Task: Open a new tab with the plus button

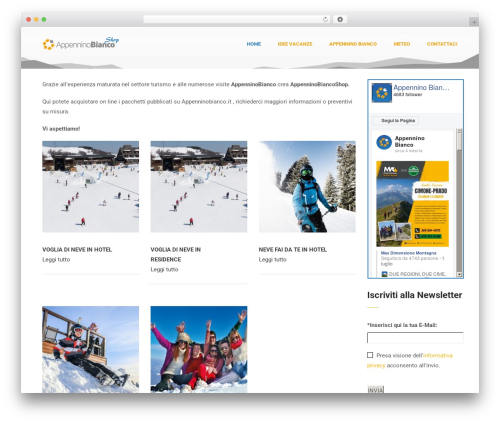Action: click(474, 22)
